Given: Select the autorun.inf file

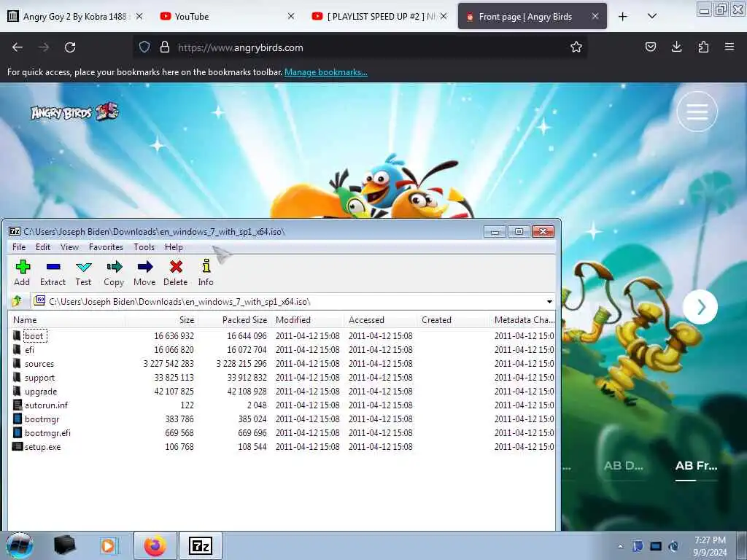Looking at the screenshot, I should click(282, 405).
